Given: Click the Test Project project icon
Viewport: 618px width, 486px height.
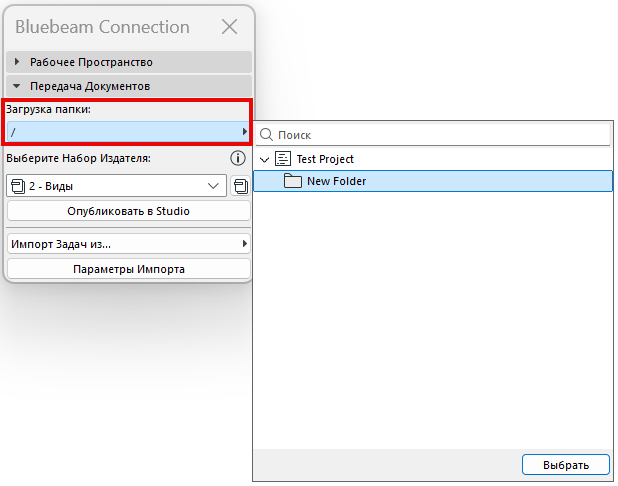Looking at the screenshot, I should click(x=283, y=159).
